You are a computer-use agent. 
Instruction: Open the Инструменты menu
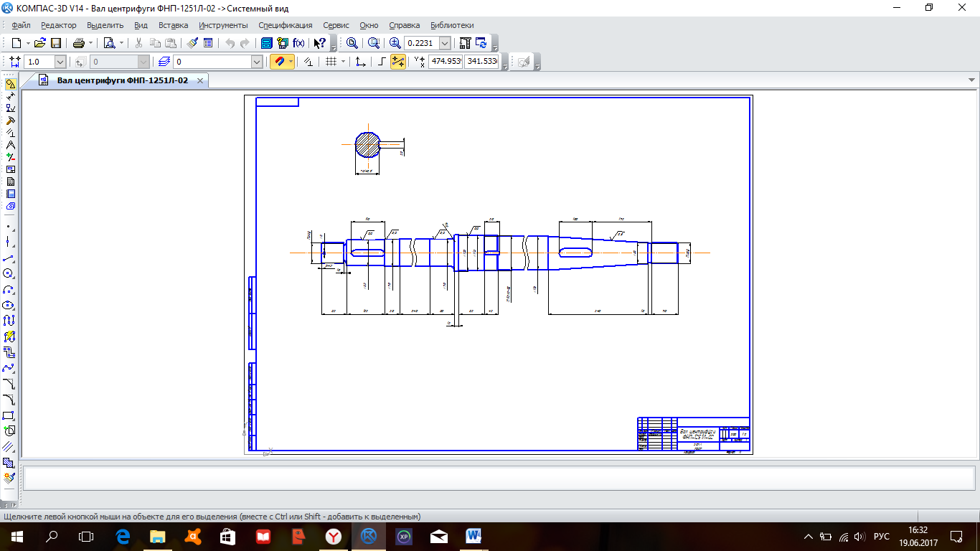click(223, 25)
